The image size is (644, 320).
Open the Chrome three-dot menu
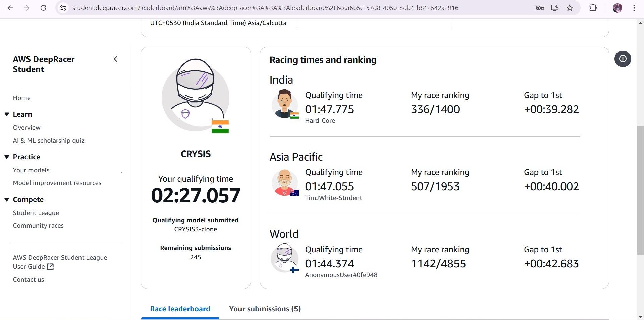pyautogui.click(x=634, y=8)
